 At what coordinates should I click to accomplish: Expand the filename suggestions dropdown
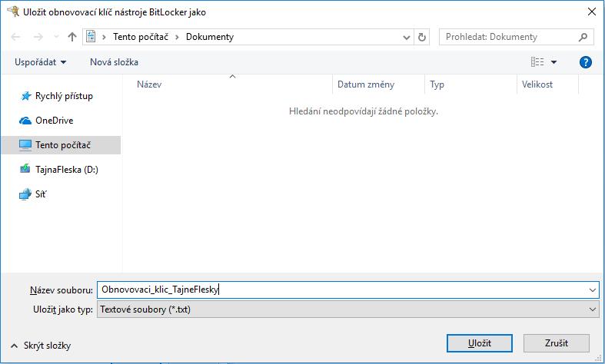click(x=593, y=290)
